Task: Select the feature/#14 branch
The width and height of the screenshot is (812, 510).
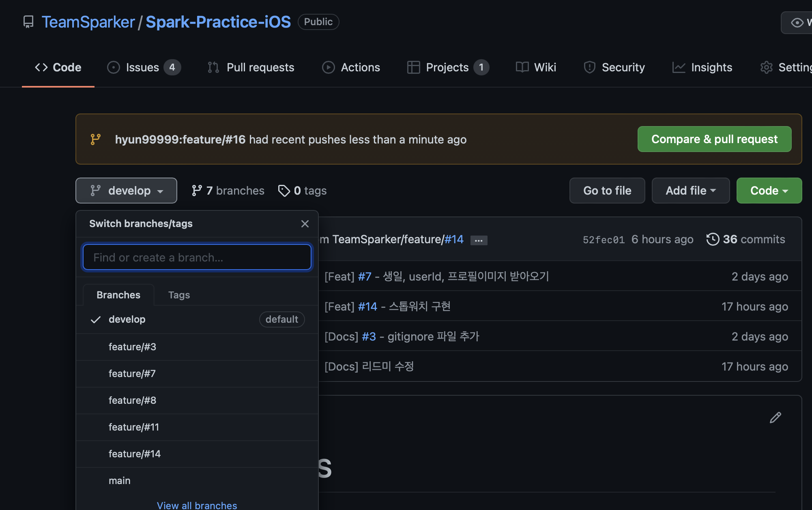Action: [x=135, y=454]
